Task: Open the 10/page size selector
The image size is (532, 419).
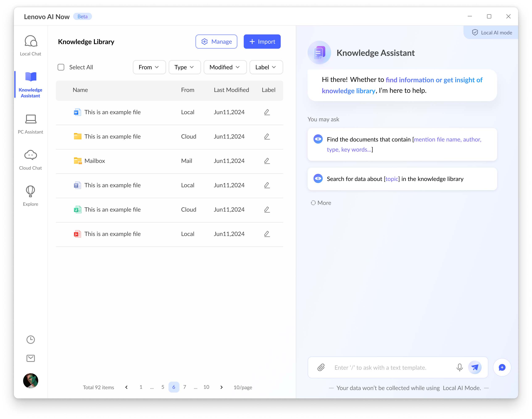Action: [x=242, y=387]
